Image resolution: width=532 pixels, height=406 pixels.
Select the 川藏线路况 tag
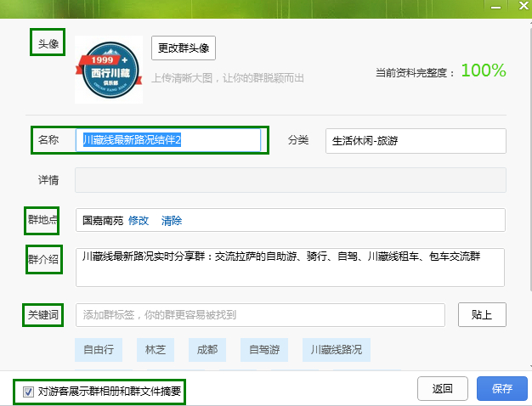[336, 349]
